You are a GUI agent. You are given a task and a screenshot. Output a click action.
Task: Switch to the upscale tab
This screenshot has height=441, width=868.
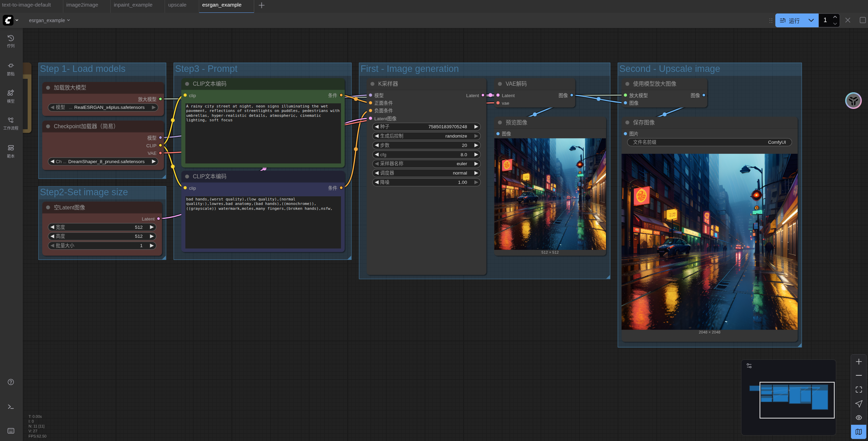[177, 5]
